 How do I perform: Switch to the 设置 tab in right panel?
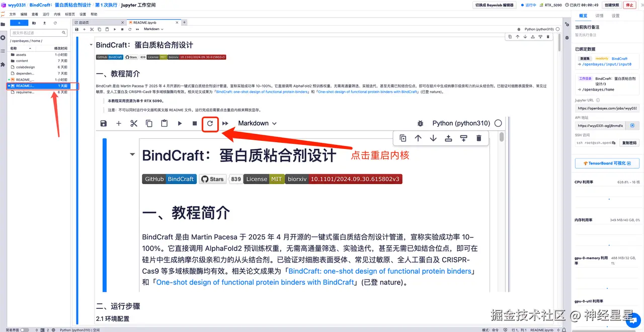(616, 16)
